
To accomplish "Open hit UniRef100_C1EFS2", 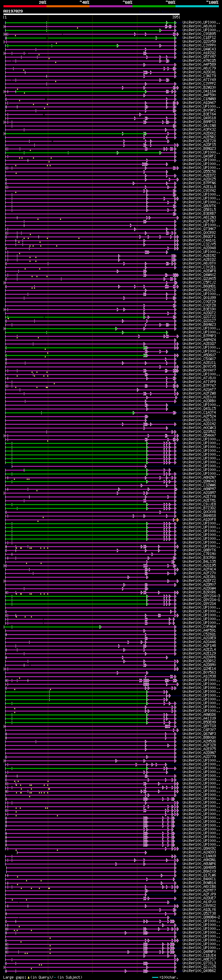I will [x=199, y=38].
